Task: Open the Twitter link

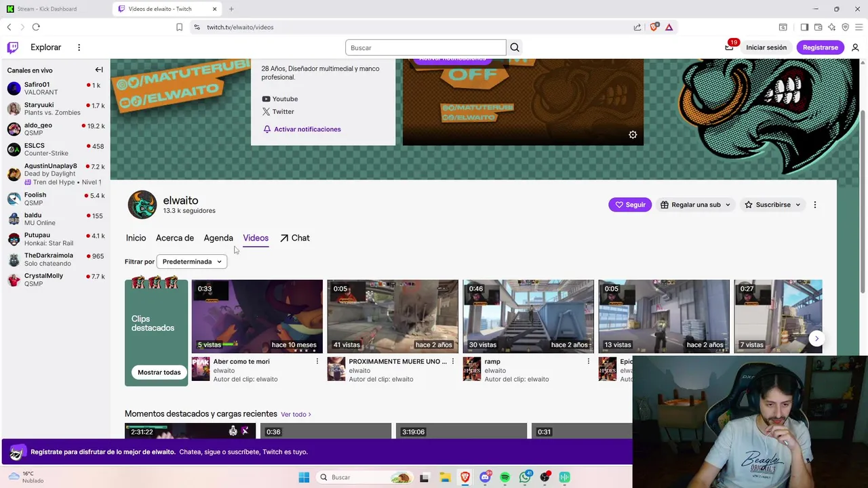Action: coord(278,112)
